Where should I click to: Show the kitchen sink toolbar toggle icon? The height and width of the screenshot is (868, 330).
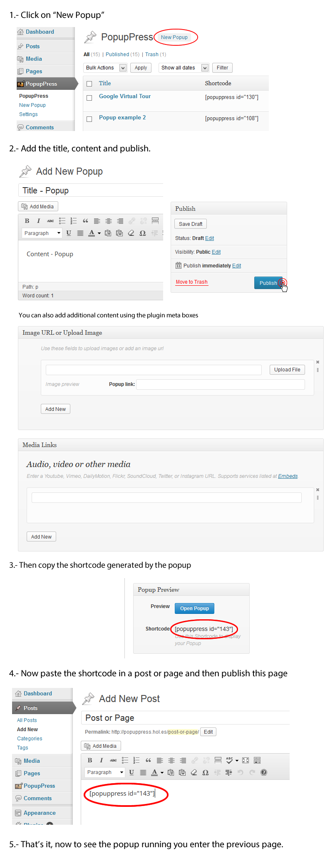click(x=257, y=760)
